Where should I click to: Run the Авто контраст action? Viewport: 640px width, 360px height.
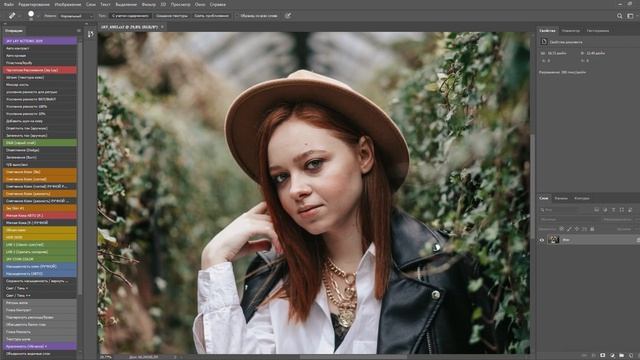point(40,48)
